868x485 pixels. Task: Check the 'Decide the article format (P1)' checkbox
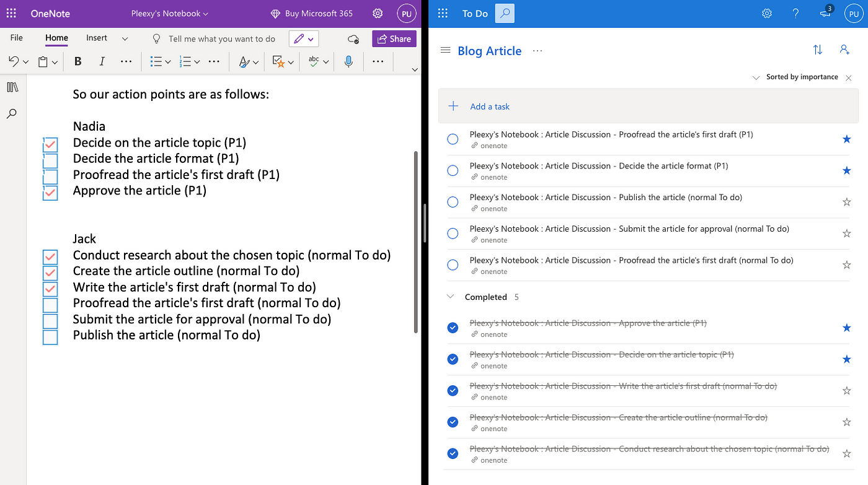tap(50, 160)
